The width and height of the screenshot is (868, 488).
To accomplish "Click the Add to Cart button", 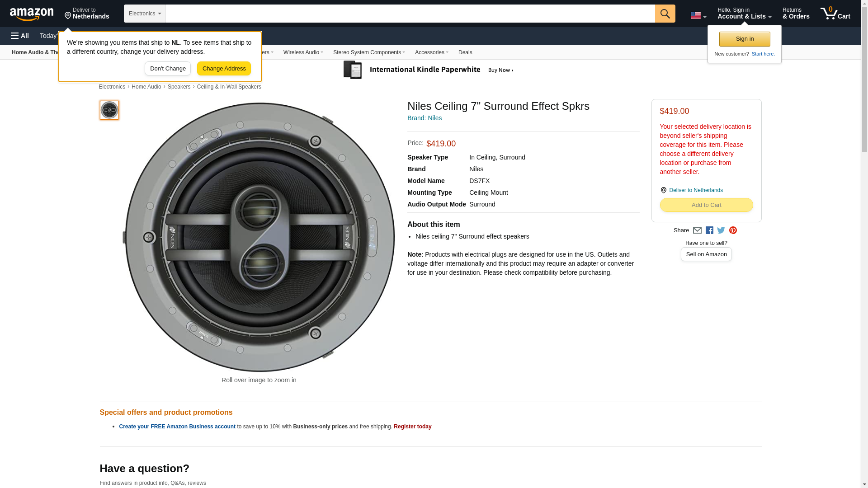I will (x=706, y=205).
